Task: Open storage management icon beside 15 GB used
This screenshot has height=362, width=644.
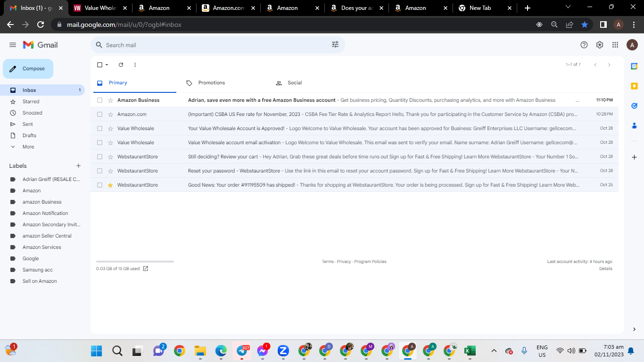Action: 146,269
